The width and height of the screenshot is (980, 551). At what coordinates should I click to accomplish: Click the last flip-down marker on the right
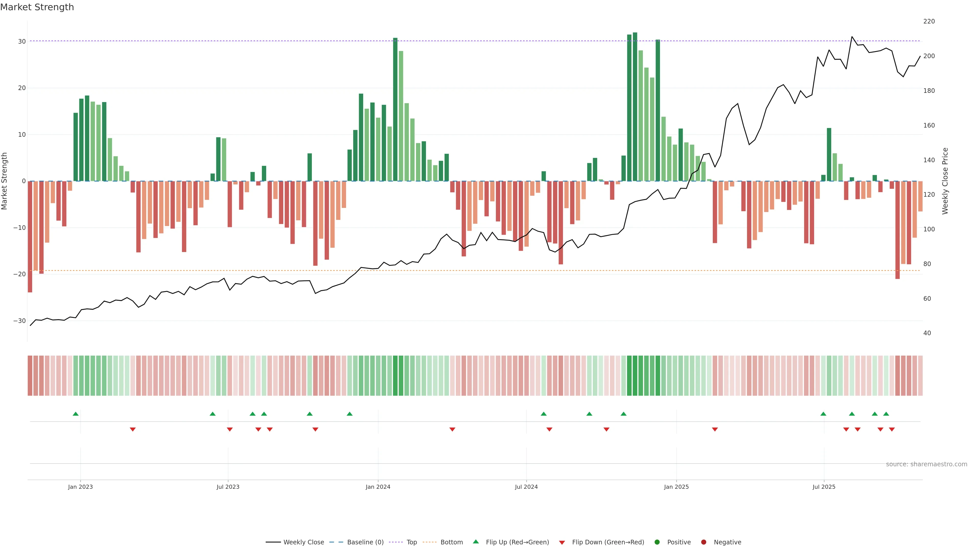(x=892, y=429)
